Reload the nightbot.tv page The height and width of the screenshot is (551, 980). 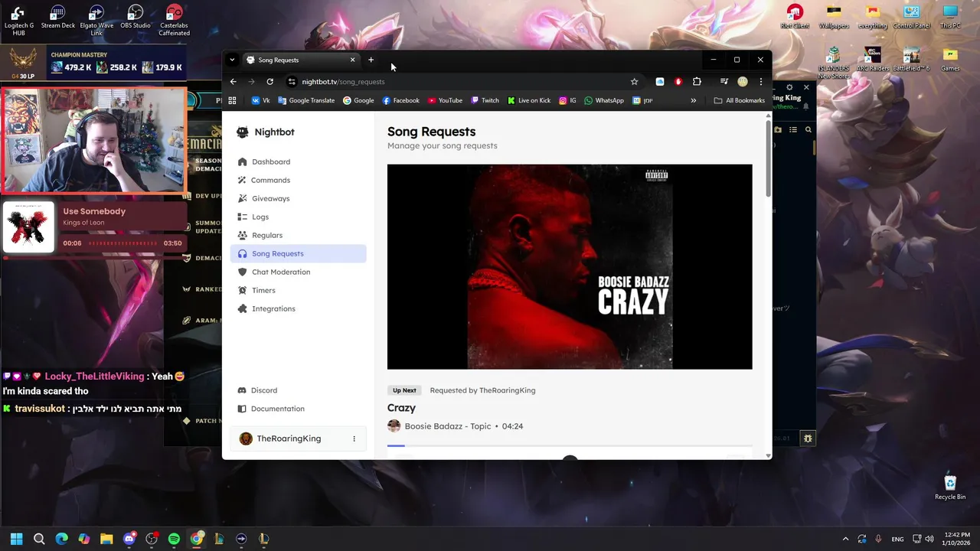(269, 81)
